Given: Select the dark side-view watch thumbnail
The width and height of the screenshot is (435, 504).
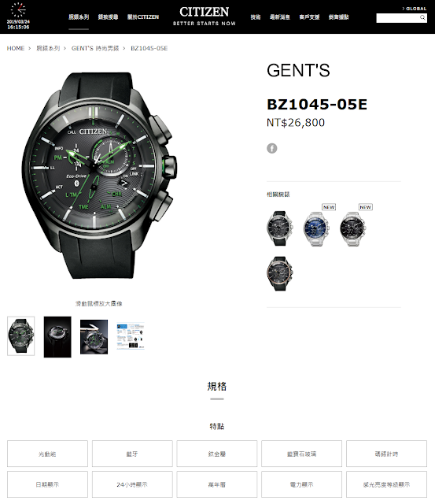Looking at the screenshot, I should 57,336.
